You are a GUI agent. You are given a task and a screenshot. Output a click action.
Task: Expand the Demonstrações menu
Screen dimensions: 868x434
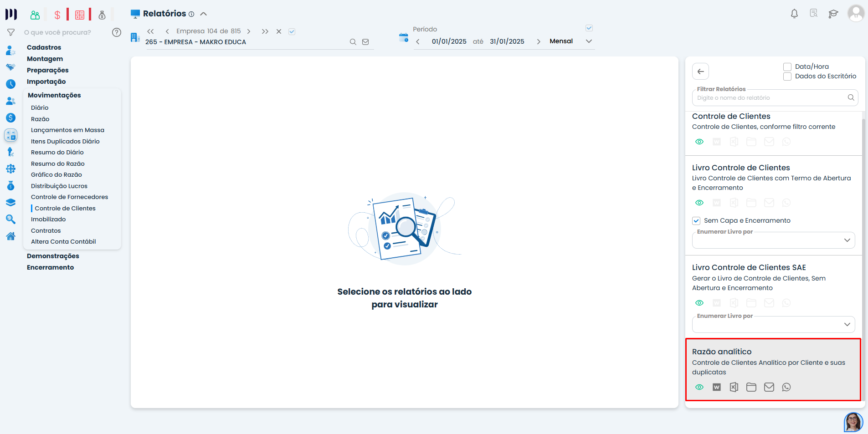[53, 256]
